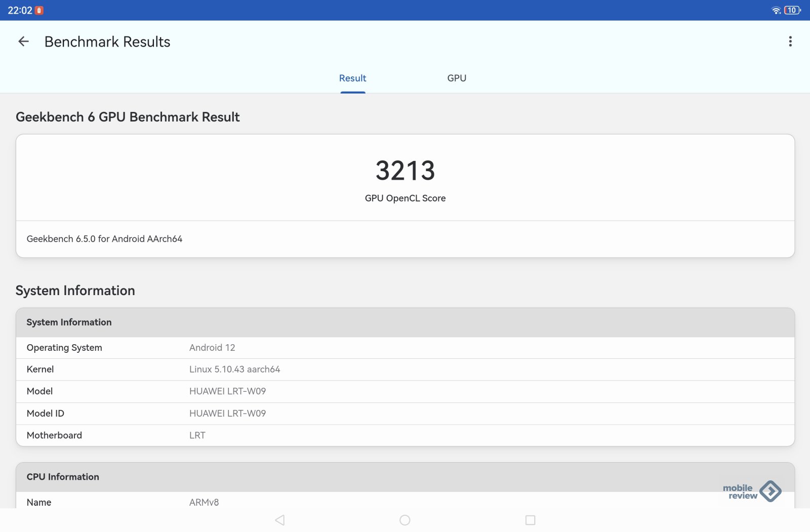Select the Operating System Android 12 row
The image size is (810, 532).
[405, 348]
